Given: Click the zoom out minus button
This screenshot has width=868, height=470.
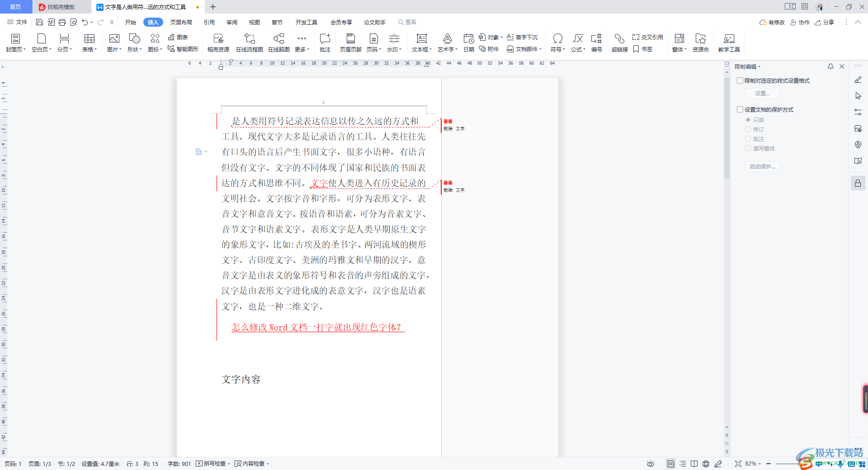Looking at the screenshot, I should click(x=769, y=464).
